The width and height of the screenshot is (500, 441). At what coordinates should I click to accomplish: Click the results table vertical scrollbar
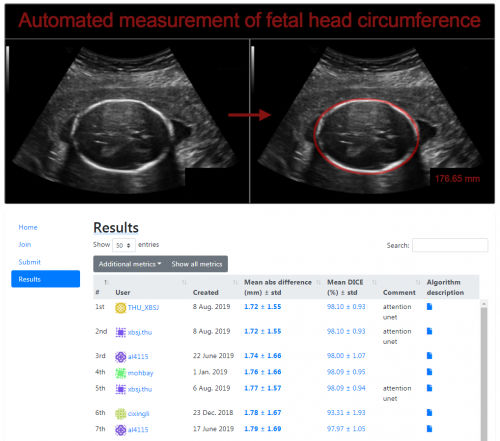point(484,370)
